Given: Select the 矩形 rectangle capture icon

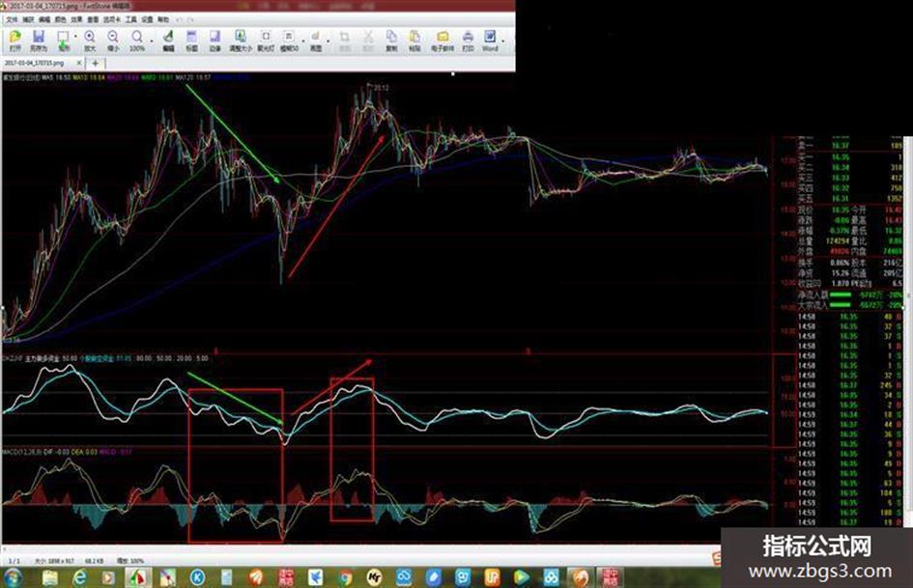Looking at the screenshot, I should coord(63,41).
